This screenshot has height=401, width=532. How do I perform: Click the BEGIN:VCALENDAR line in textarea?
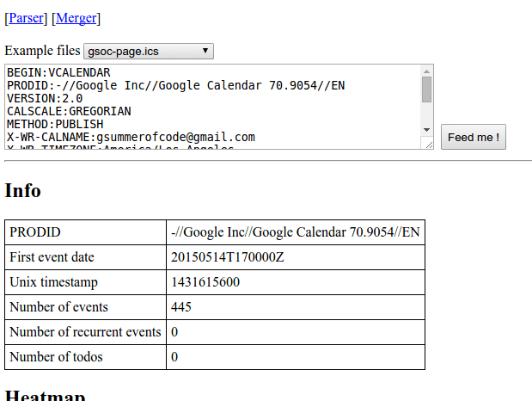point(58,73)
